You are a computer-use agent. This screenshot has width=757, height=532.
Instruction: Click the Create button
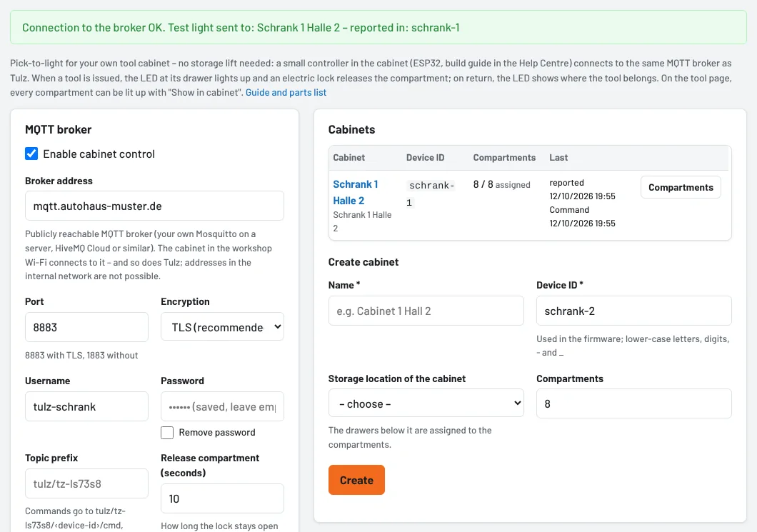356,480
